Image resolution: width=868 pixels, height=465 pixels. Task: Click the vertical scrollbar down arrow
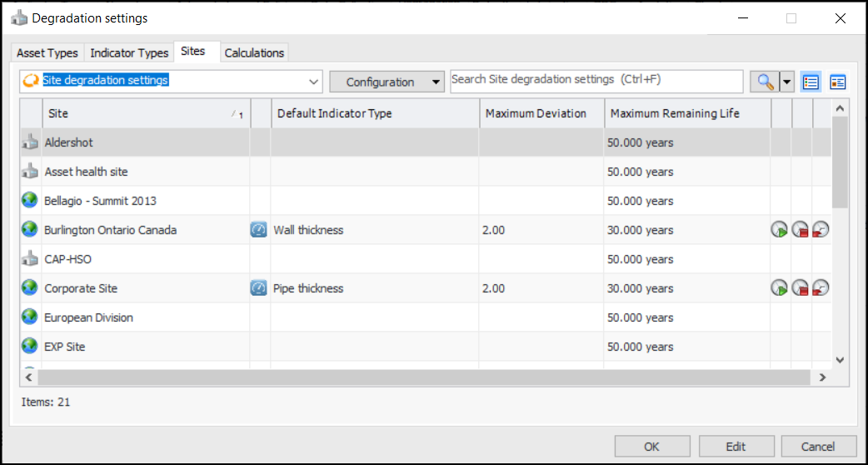point(840,360)
